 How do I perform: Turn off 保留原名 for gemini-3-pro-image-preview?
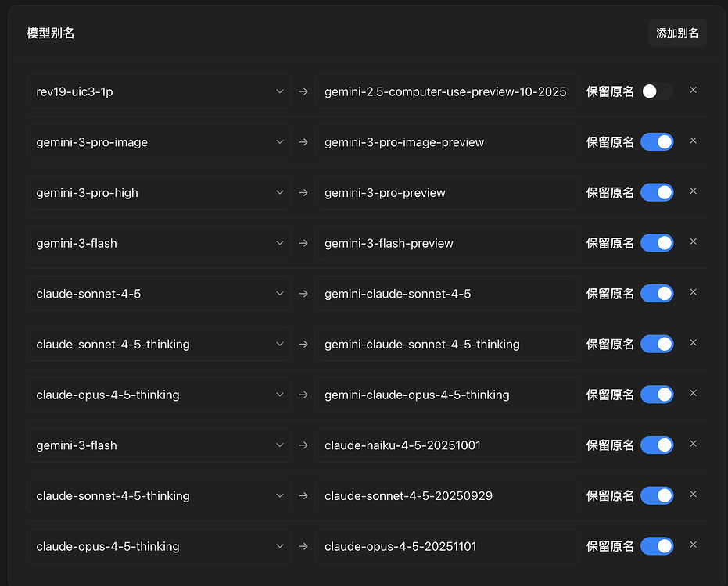(x=657, y=142)
